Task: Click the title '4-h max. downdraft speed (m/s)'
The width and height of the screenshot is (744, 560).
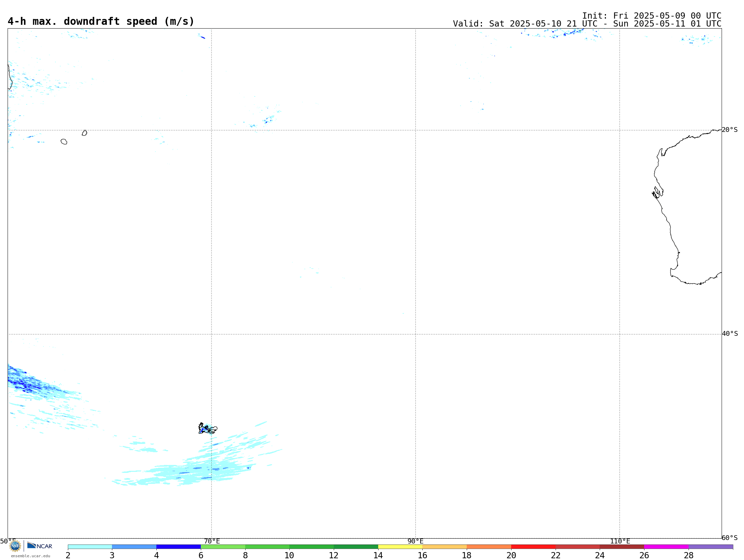Action: click(101, 21)
